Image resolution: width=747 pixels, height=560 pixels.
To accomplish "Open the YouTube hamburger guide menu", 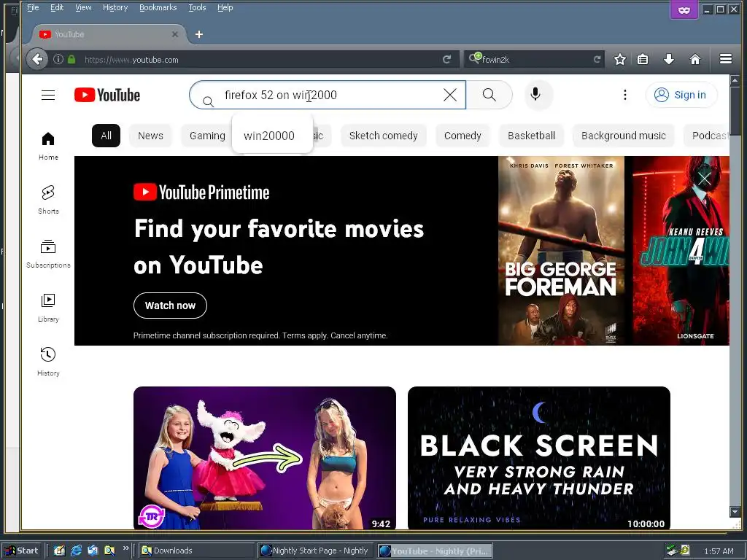I will click(48, 96).
